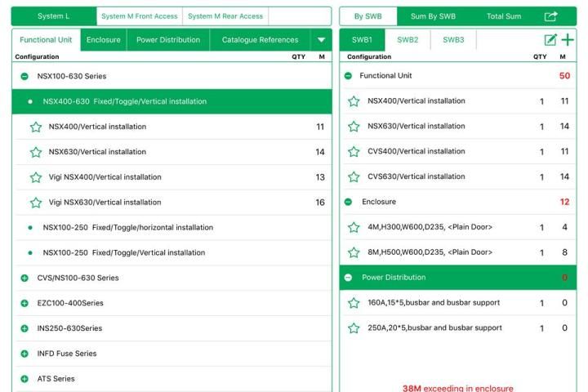Click the edit pencil icon
This screenshot has height=392, width=588.
pyautogui.click(x=550, y=40)
